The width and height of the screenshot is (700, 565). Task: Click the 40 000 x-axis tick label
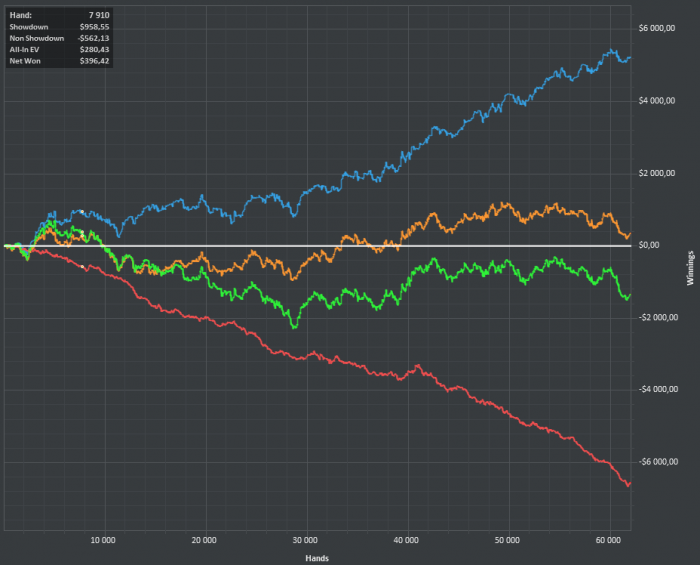(406, 540)
